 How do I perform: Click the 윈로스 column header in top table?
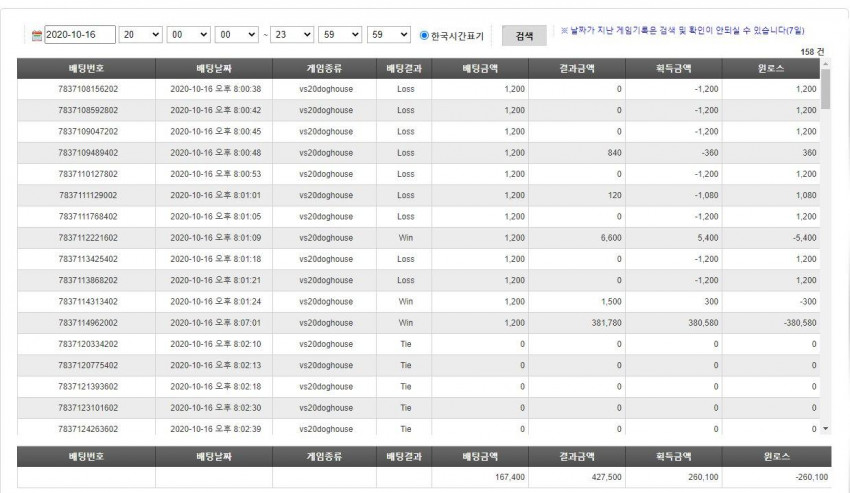pos(771,69)
